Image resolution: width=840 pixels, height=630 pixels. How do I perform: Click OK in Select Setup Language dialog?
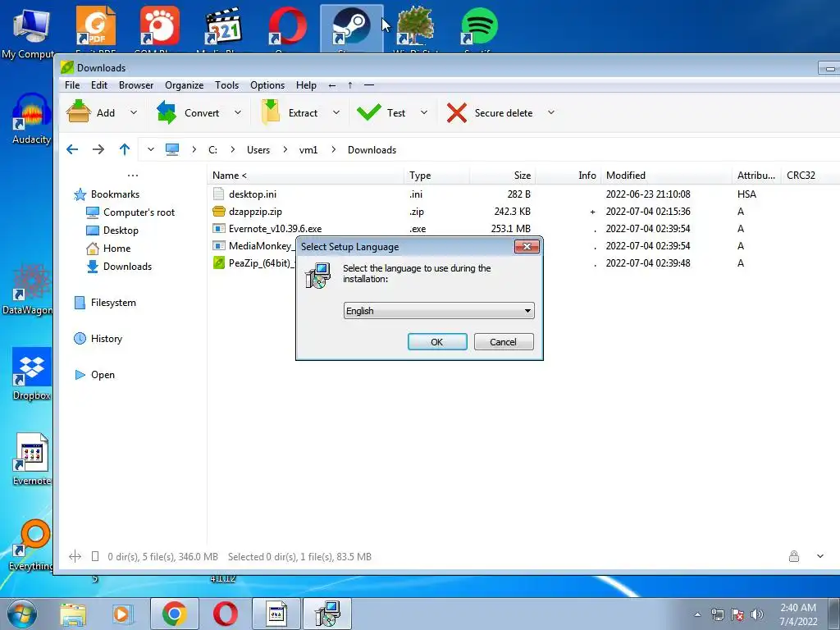click(437, 342)
